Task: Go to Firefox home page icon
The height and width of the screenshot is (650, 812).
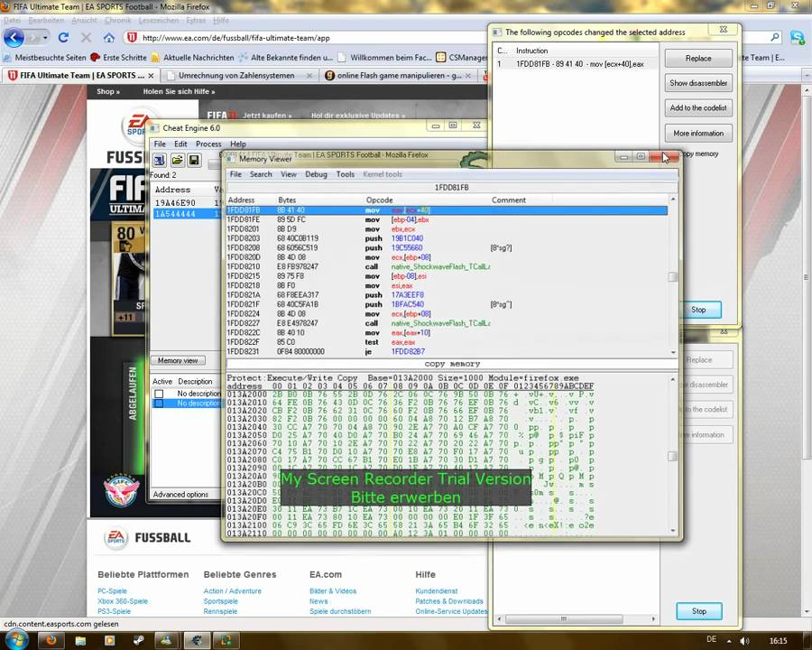Action: point(108,37)
